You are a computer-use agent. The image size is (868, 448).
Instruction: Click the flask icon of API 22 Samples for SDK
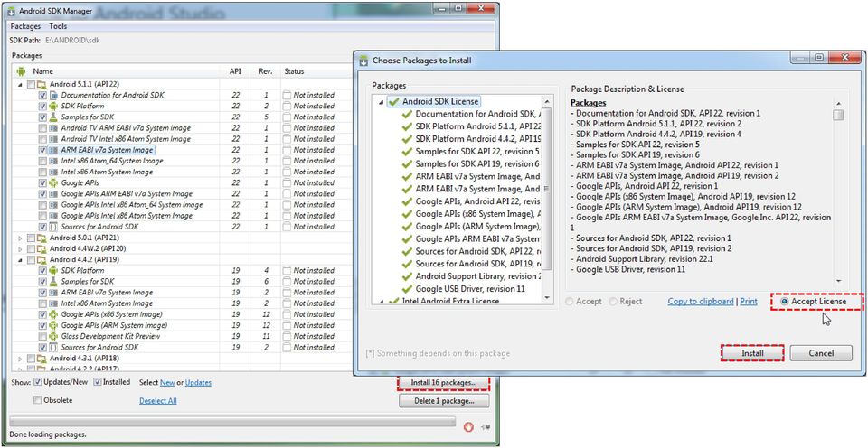click(53, 117)
